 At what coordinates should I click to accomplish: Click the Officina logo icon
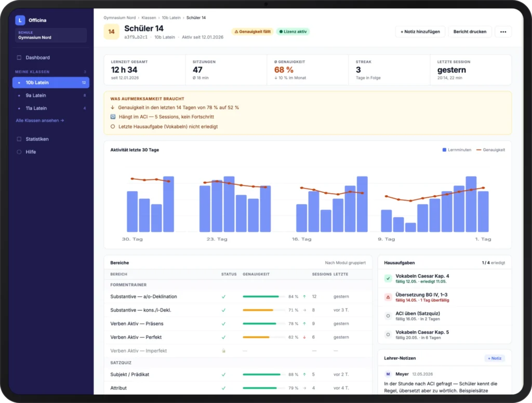(20, 20)
